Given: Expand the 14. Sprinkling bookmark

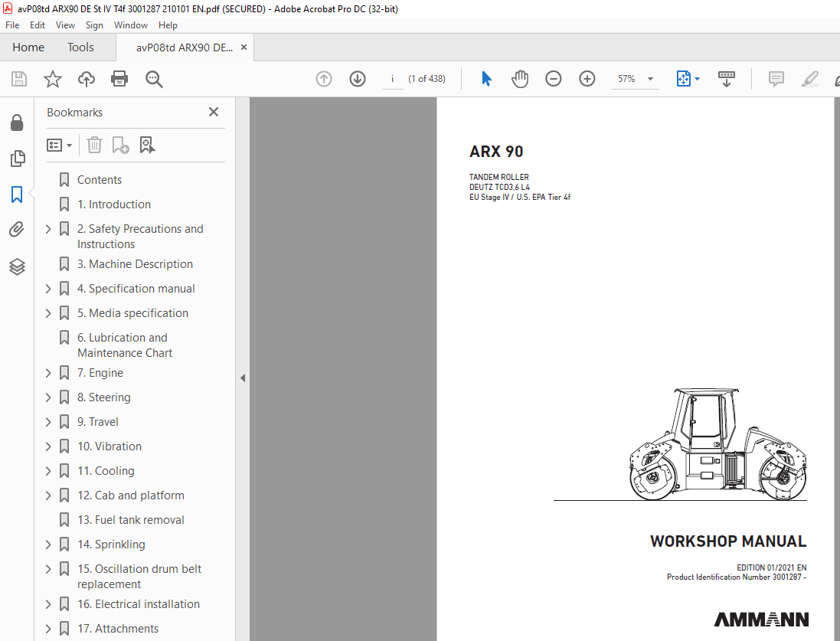Looking at the screenshot, I should 48,545.
